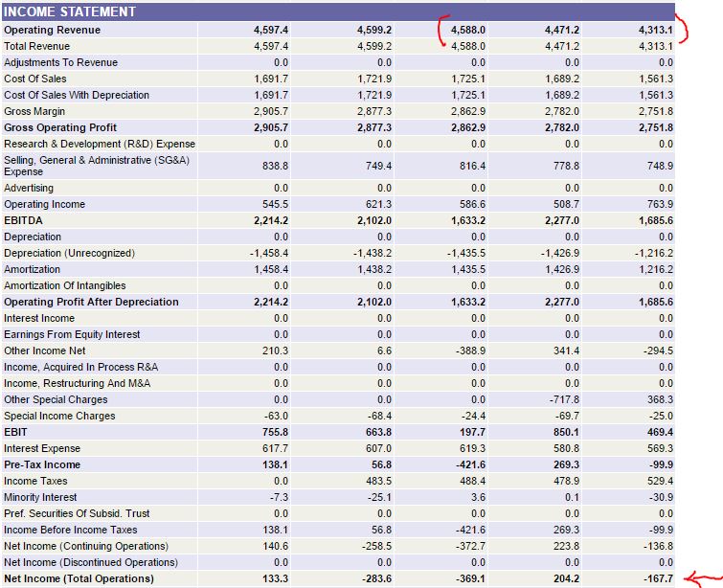This screenshot has height=588, width=723.
Task: Select Minority Interest value -25.1
Action: [x=379, y=497]
